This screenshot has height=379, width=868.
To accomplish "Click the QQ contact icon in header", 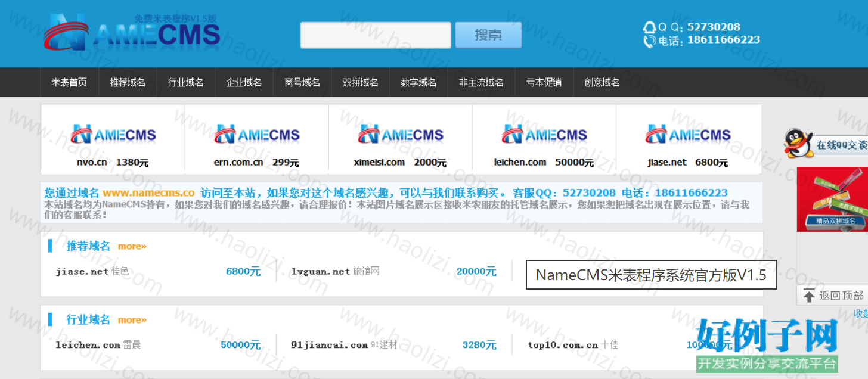I will 649,27.
